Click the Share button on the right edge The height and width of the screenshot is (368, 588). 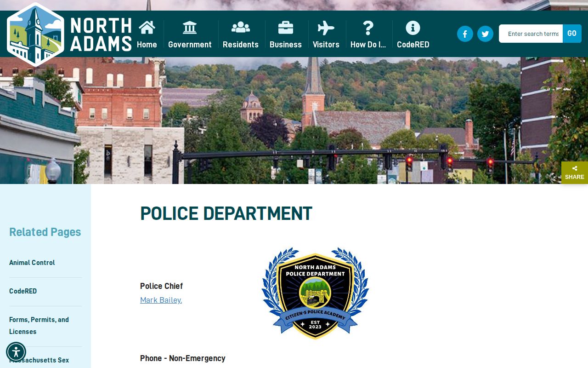[x=575, y=172]
